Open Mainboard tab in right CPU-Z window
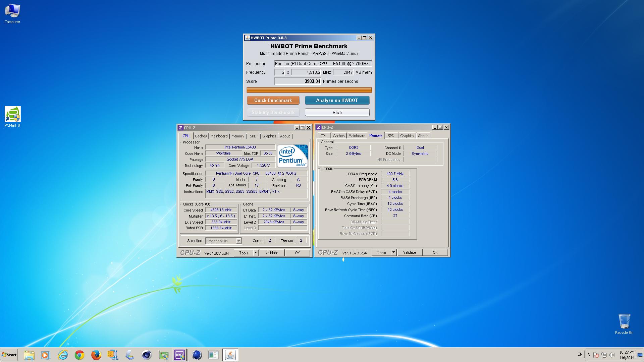 click(x=357, y=136)
